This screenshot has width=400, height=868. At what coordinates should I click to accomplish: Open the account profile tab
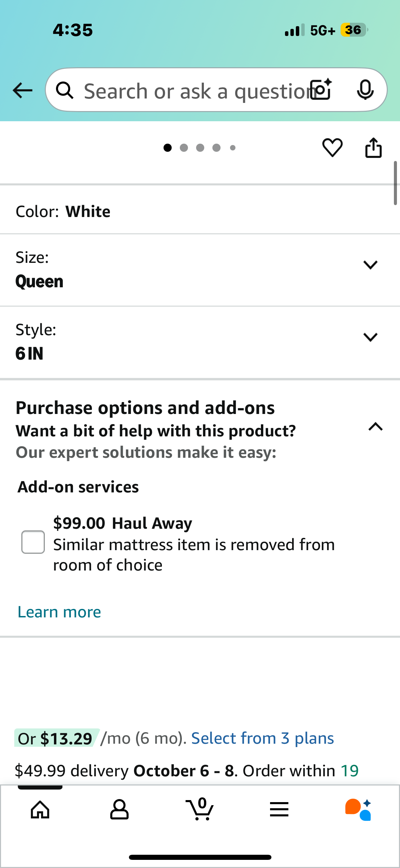pyautogui.click(x=119, y=810)
